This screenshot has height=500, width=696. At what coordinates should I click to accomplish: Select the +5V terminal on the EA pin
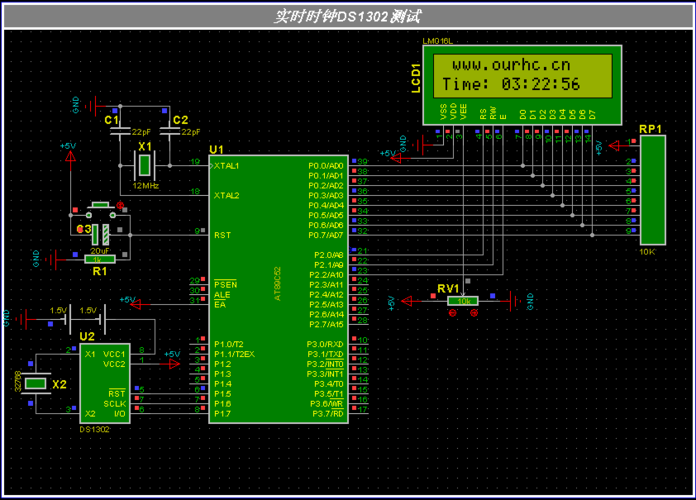[x=136, y=304]
